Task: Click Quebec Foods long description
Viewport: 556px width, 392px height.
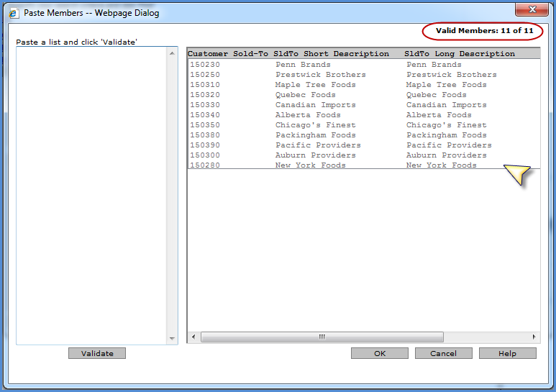Action: coord(436,95)
